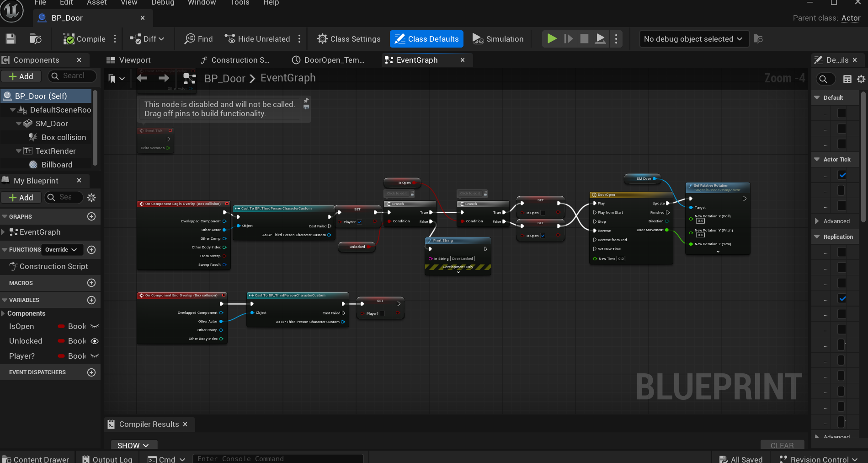Collapse the DefaultSceneRoot tree node
The height and width of the screenshot is (463, 868).
click(x=13, y=110)
